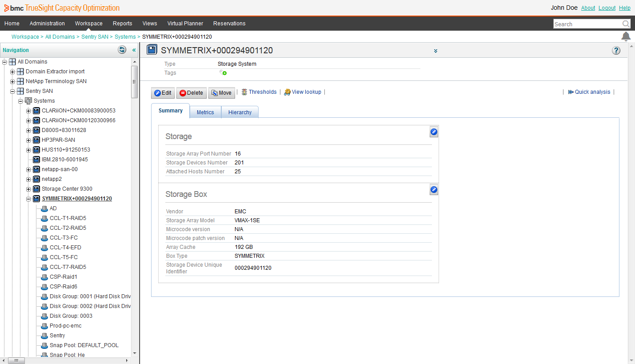Image resolution: width=635 pixels, height=364 pixels.
Task: Expand Domain Extractor import node
Action: [x=12, y=72]
